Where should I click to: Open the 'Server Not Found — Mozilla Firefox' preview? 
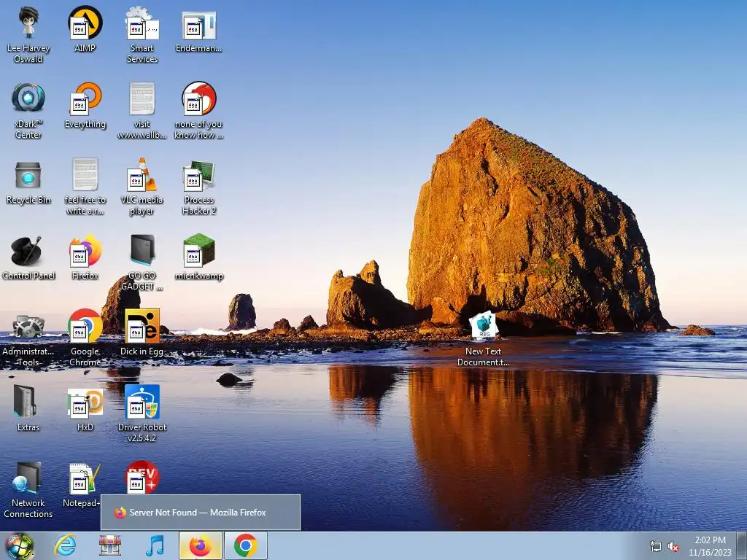tap(201, 513)
